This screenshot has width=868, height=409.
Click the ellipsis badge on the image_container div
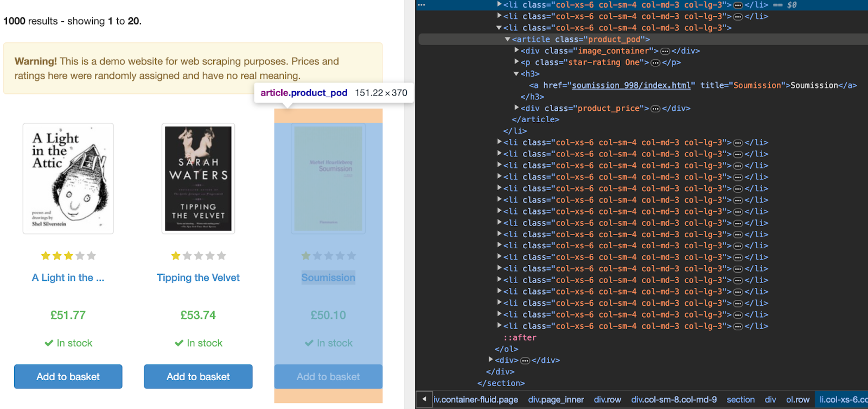tap(665, 51)
